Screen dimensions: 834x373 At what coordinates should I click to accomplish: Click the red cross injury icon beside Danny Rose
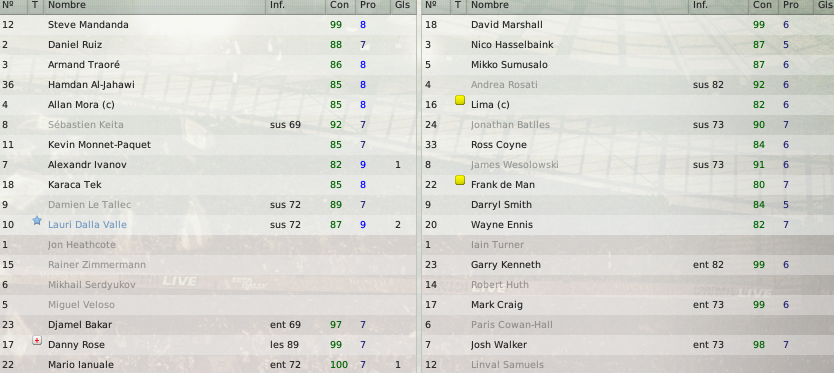click(x=37, y=341)
